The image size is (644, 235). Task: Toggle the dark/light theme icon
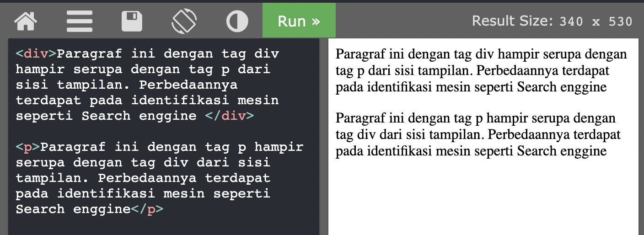point(237,21)
